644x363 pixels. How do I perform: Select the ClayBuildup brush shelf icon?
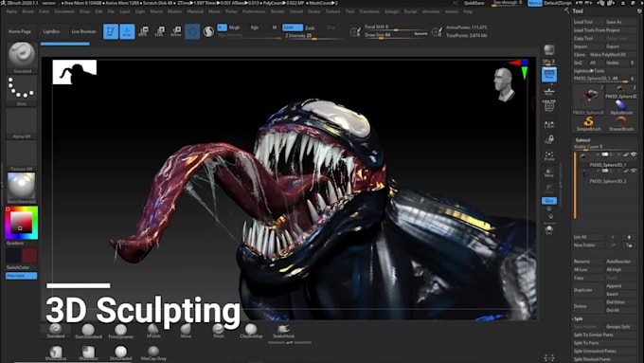coord(251,331)
